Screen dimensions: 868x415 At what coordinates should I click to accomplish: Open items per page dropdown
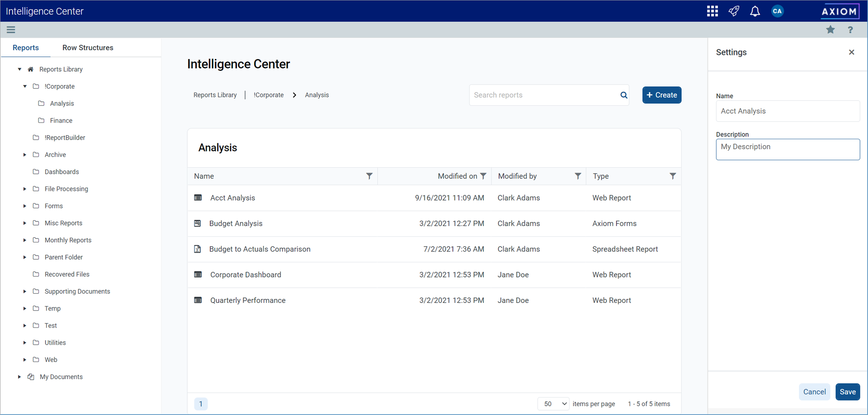point(553,404)
